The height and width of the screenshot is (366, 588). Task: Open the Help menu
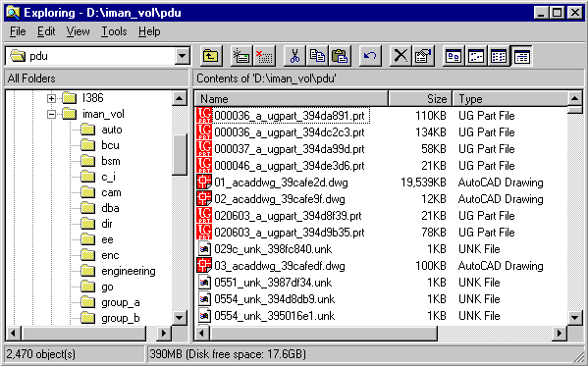[x=149, y=31]
